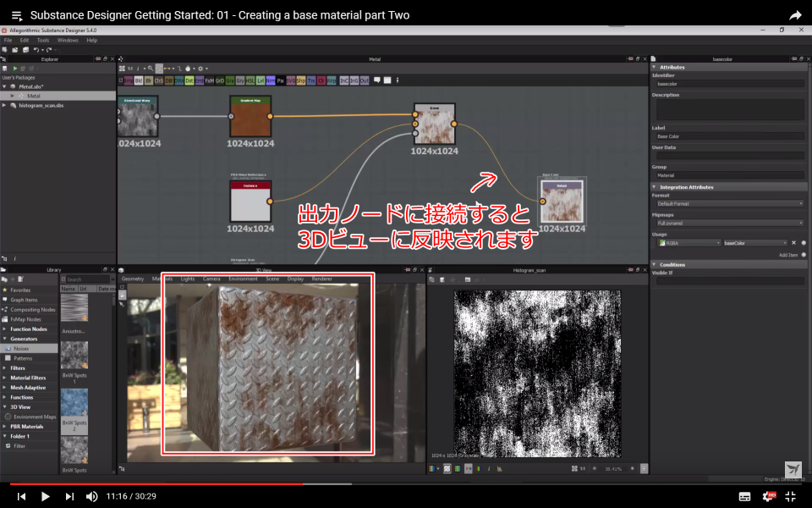This screenshot has height=508, width=812.
Task: Expand the Metal graph item
Action: tap(13, 96)
